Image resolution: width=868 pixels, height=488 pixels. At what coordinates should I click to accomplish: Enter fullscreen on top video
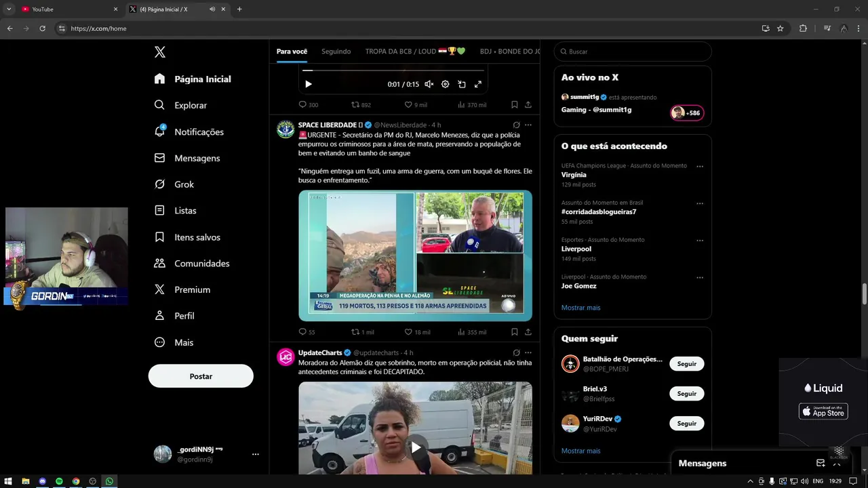click(478, 84)
